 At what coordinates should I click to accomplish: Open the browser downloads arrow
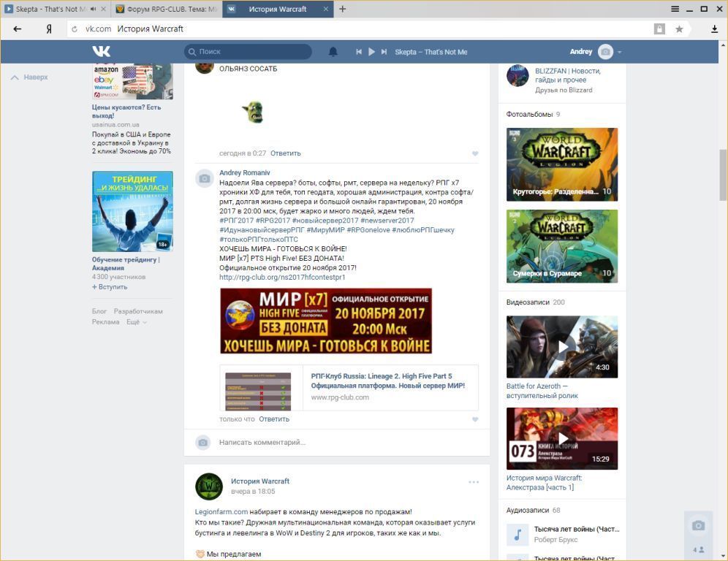tap(715, 29)
